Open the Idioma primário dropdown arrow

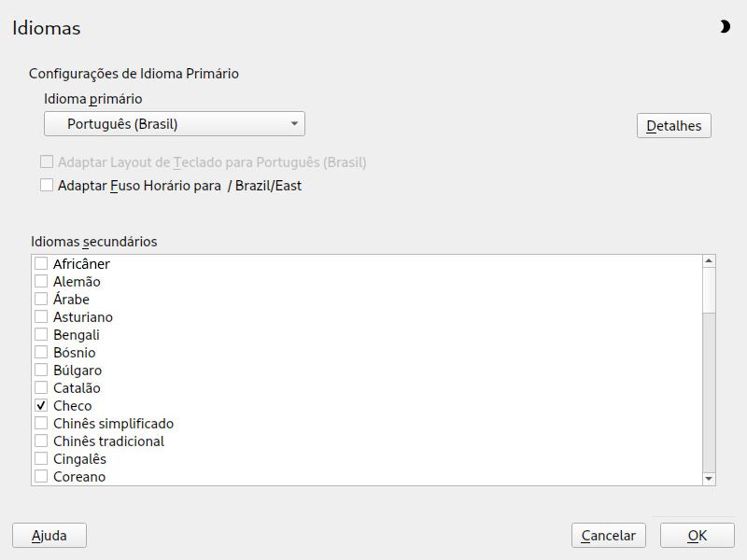(294, 124)
